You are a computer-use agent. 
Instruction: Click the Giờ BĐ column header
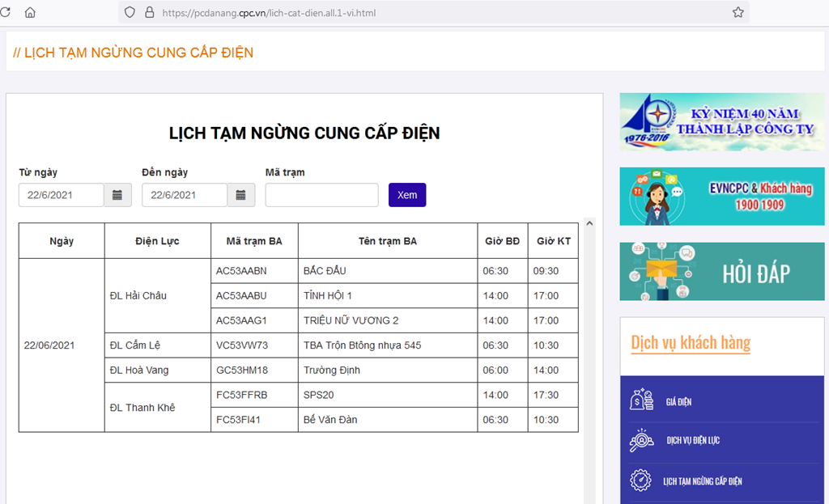pos(503,241)
